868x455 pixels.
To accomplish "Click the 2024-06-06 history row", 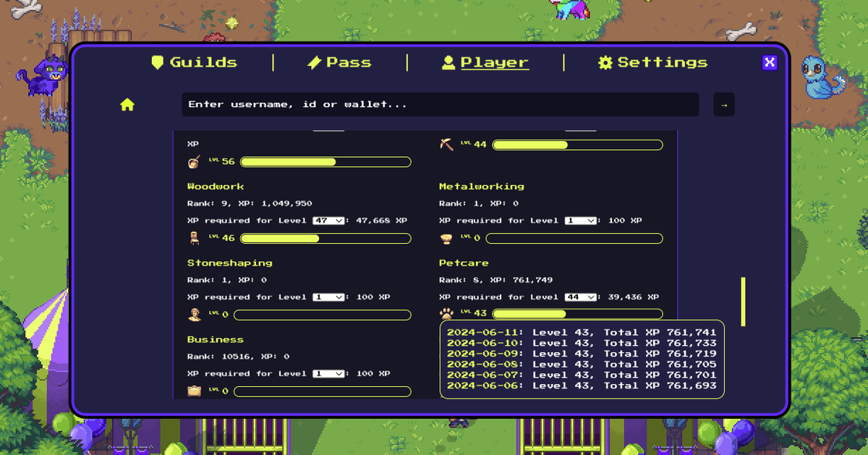I will click(582, 386).
